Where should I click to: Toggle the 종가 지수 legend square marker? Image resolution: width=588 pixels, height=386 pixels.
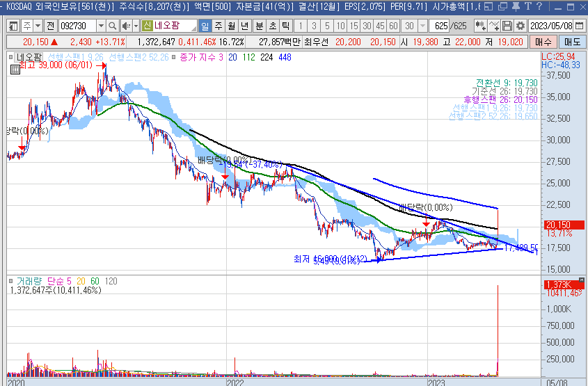click(174, 57)
